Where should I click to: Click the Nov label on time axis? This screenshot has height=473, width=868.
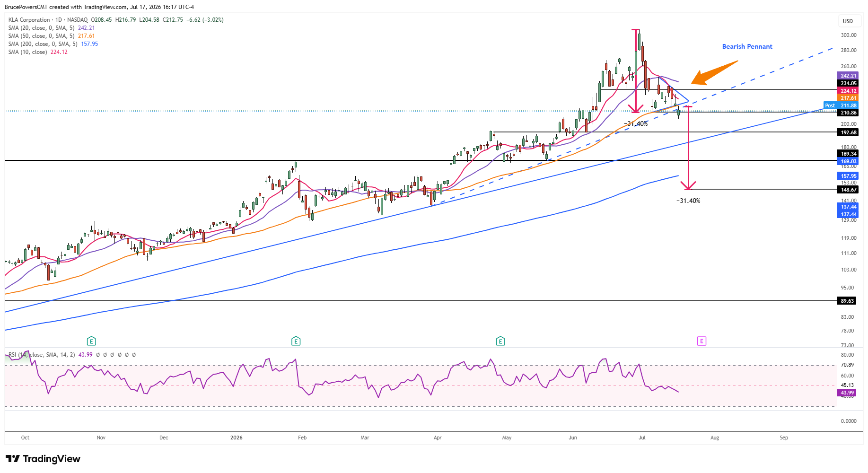tap(101, 438)
